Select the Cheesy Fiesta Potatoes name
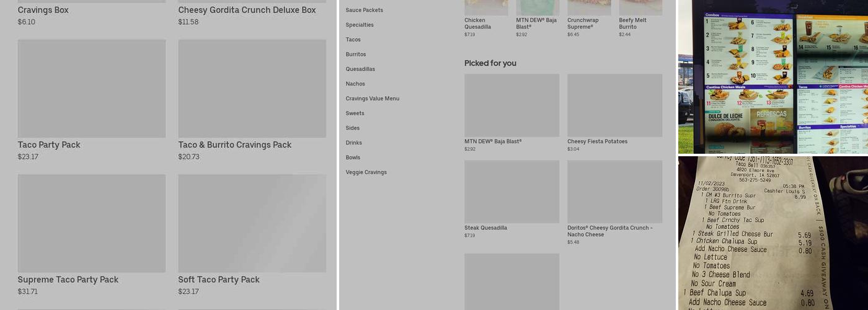 [597, 141]
